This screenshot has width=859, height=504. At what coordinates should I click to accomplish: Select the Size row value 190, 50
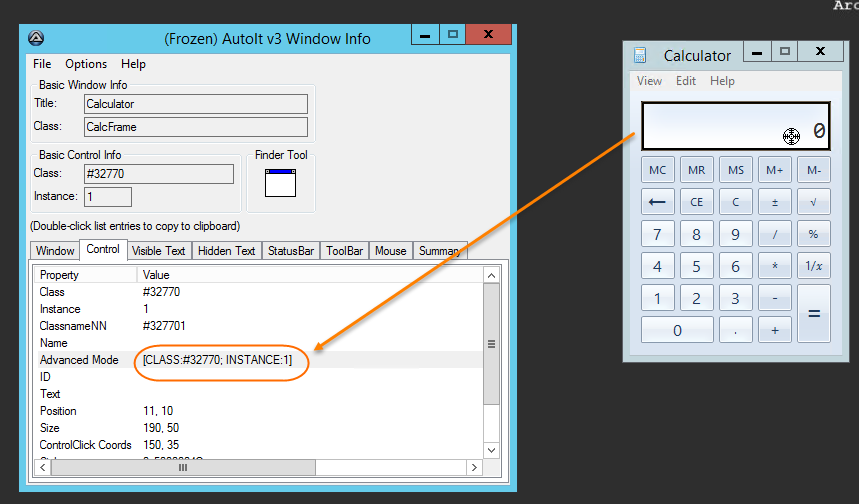point(161,428)
